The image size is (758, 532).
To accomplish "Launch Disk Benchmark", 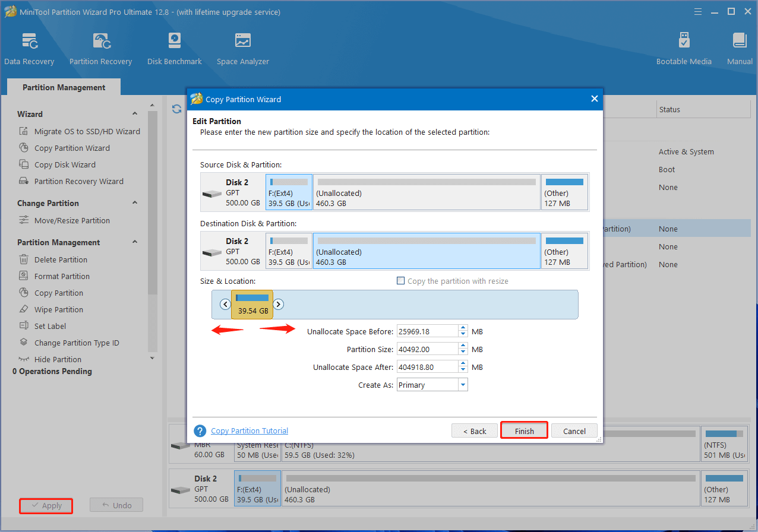I will click(x=174, y=49).
